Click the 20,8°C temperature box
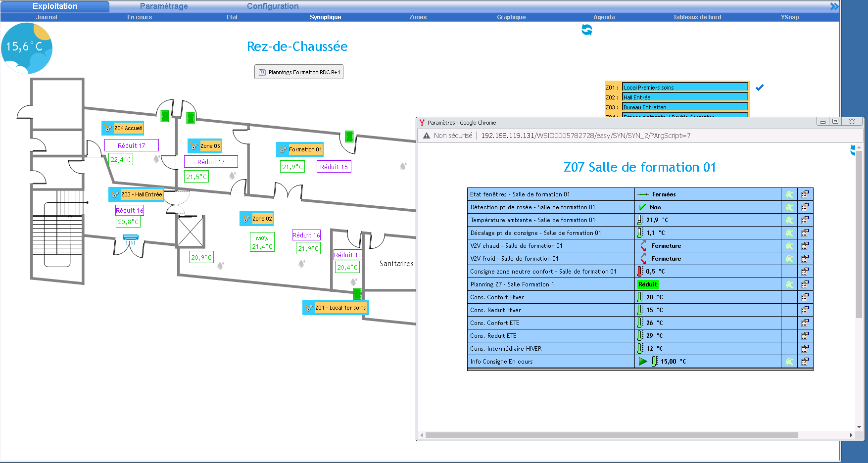 [128, 222]
